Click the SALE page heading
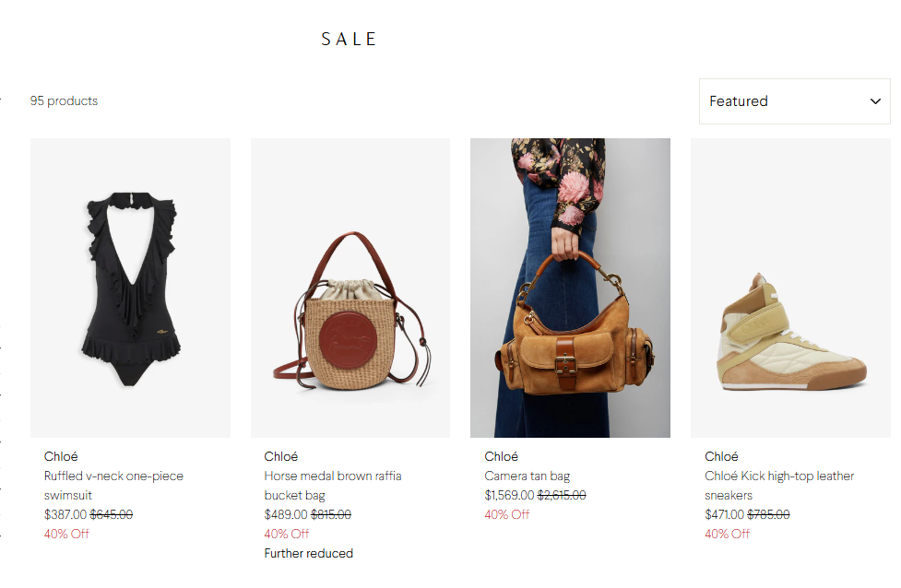Image resolution: width=901 pixels, height=588 pixels. point(349,39)
